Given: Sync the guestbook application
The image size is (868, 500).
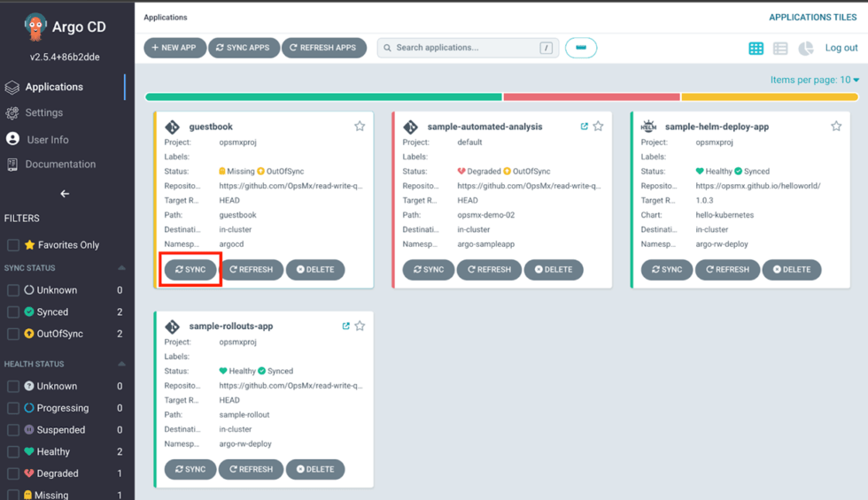Looking at the screenshot, I should [x=190, y=269].
